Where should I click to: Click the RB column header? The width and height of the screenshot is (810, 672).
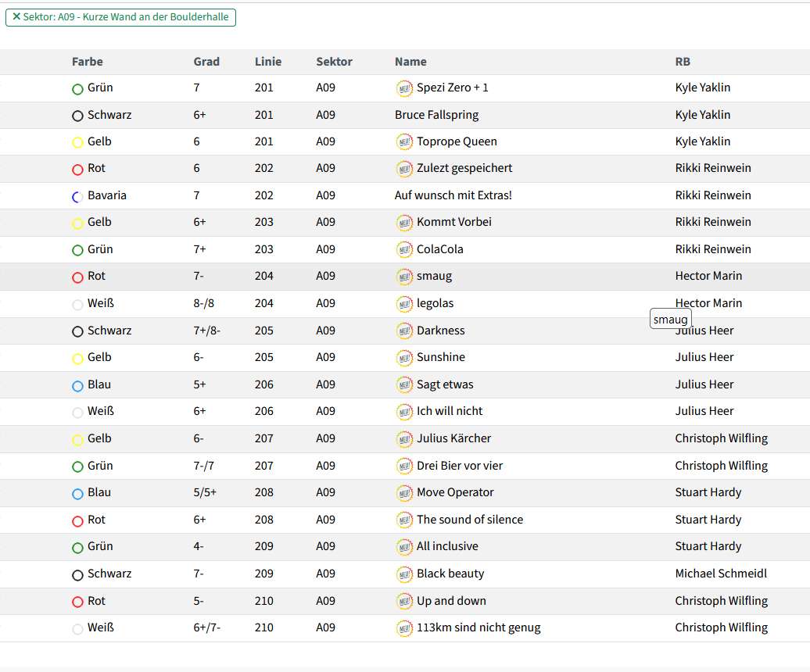pos(683,62)
